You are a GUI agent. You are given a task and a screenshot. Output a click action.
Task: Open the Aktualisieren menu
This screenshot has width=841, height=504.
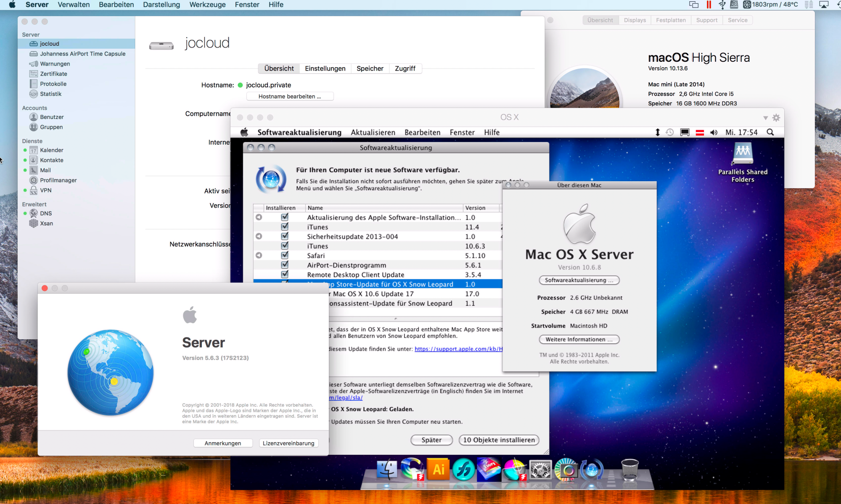[373, 132]
